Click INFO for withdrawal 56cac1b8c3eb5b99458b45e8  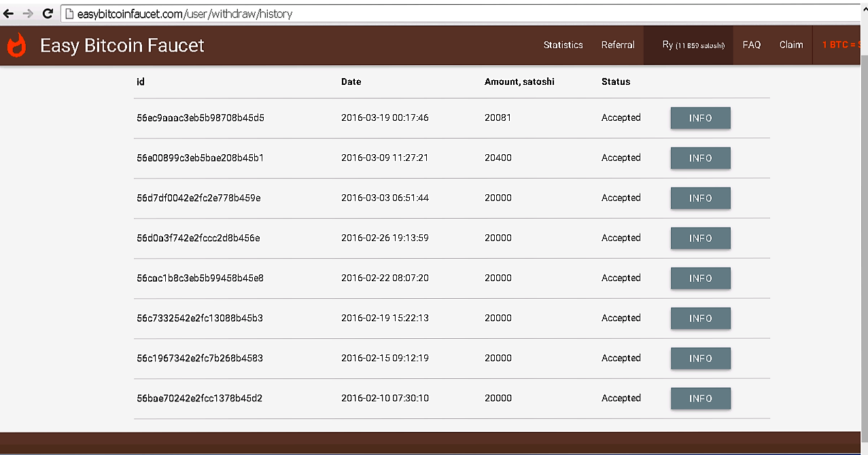pyautogui.click(x=701, y=278)
